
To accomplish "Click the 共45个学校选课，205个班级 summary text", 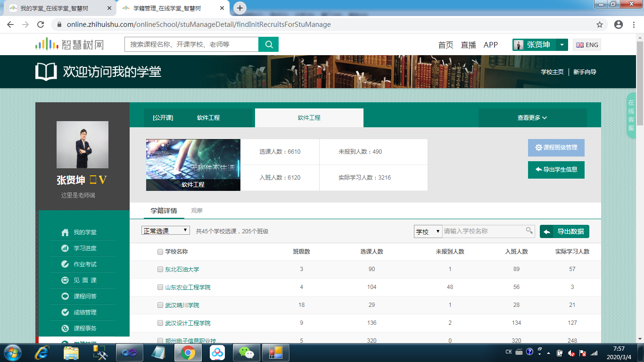I will pyautogui.click(x=232, y=231).
